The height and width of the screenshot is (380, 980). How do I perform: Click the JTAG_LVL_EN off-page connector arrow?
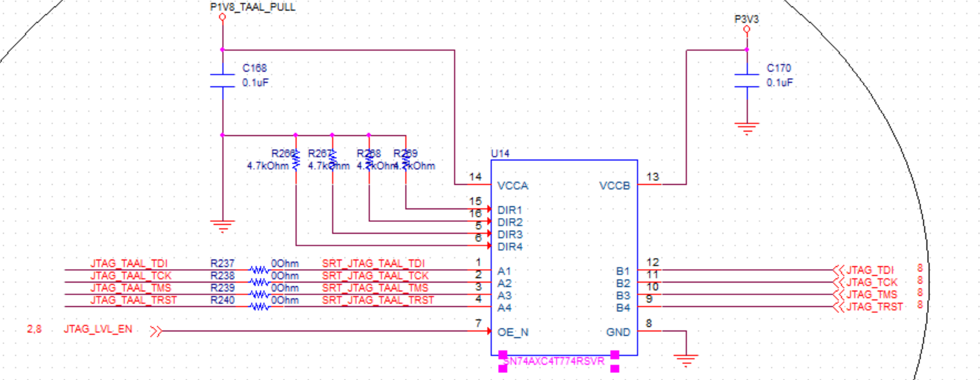[x=156, y=331]
